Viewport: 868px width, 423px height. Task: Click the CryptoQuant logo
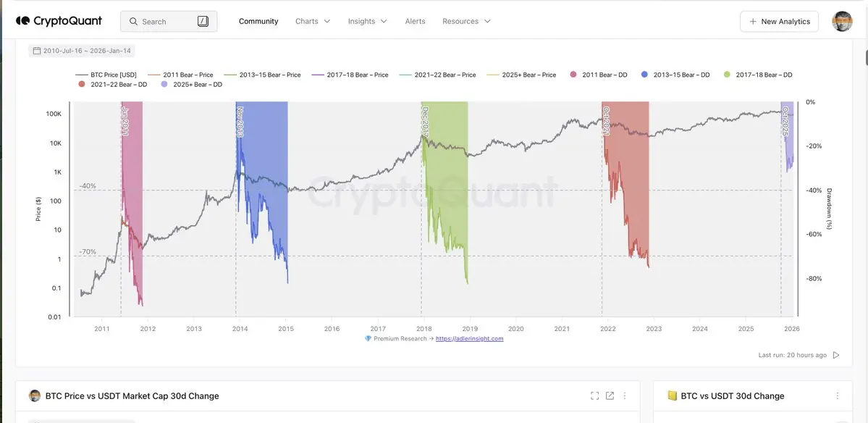point(59,21)
